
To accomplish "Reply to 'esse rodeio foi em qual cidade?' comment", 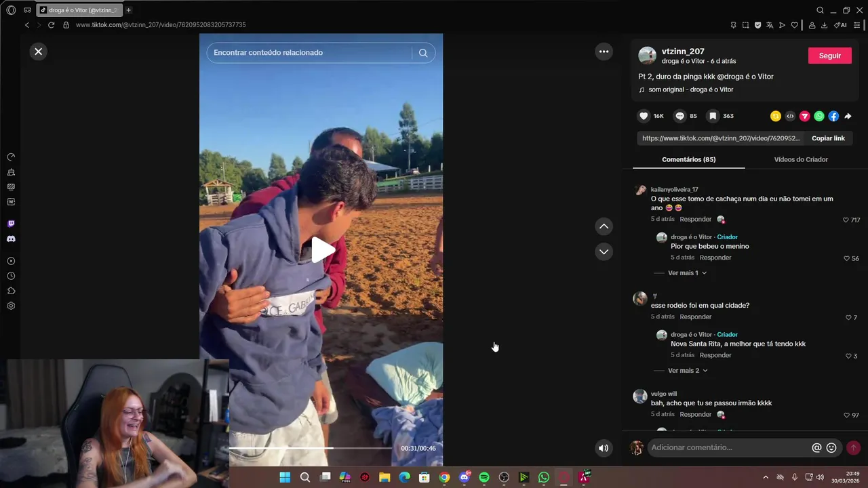I will click(x=695, y=317).
